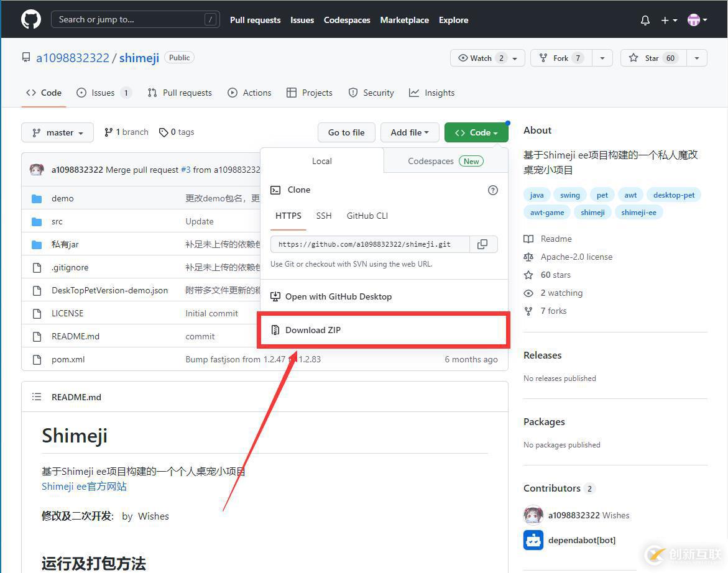Click the pom.xml file icon
Screen dimensions: 728x573
click(37, 360)
